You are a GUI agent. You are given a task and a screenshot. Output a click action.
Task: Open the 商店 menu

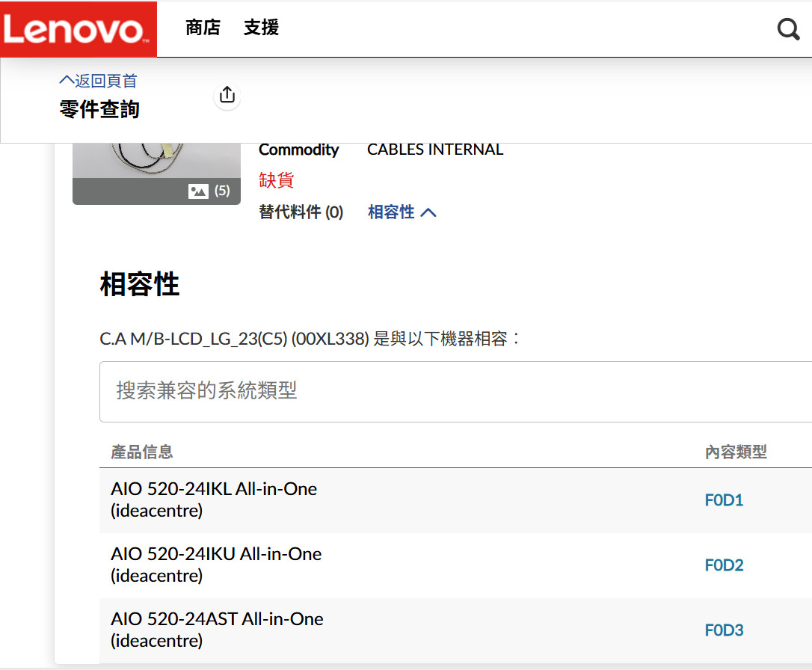point(203,28)
